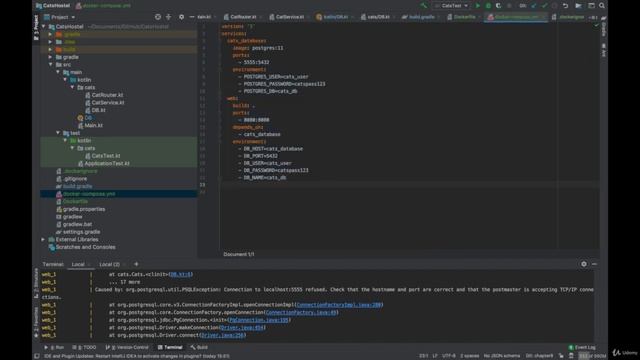This screenshot has width=640, height=360.
Task: Start debugging with the bug icon
Action: point(488,6)
